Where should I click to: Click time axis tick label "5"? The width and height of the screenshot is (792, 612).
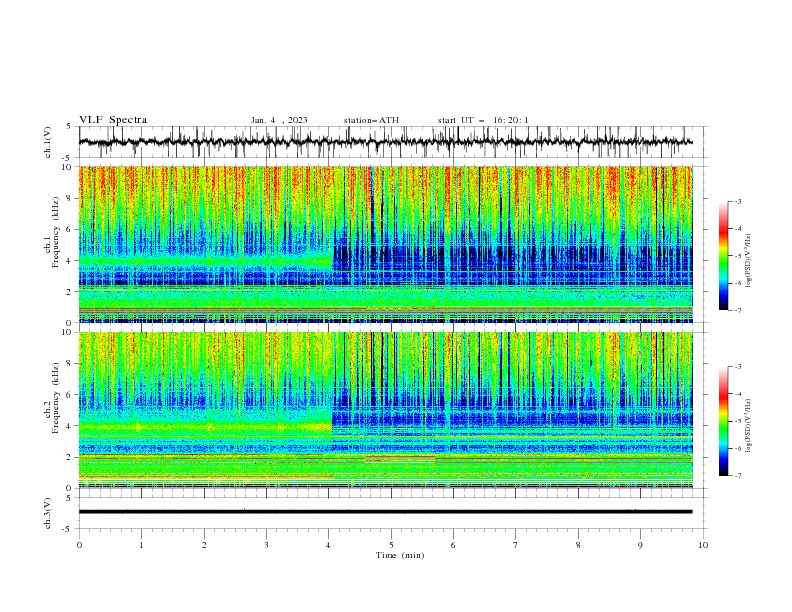coord(391,545)
